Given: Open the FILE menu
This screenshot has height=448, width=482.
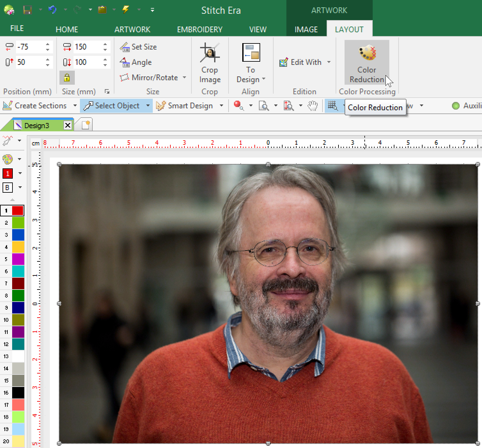Looking at the screenshot, I should tap(17, 28).
